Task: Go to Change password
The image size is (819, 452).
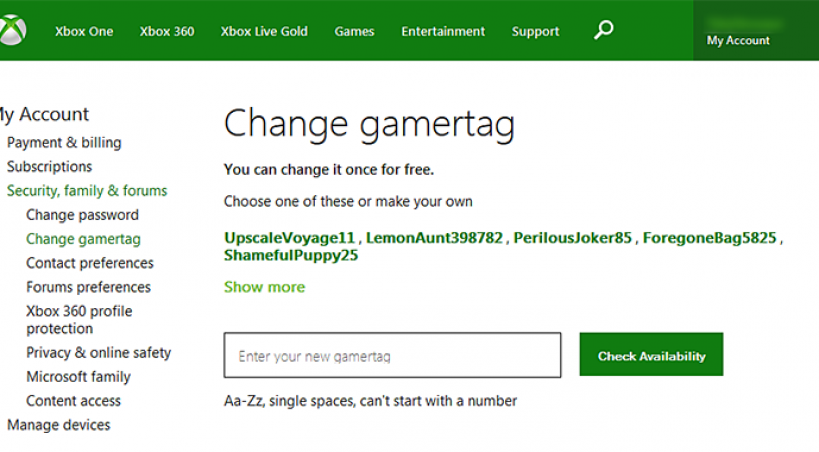Action: pos(82,215)
